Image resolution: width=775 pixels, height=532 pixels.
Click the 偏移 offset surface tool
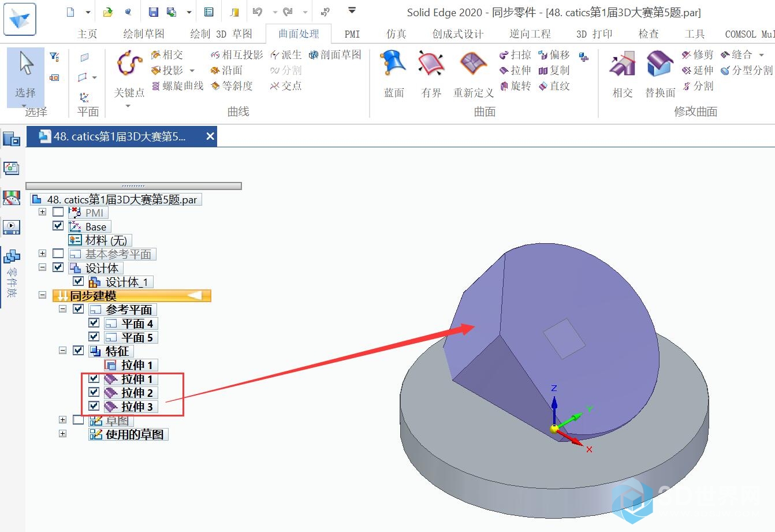click(554, 55)
